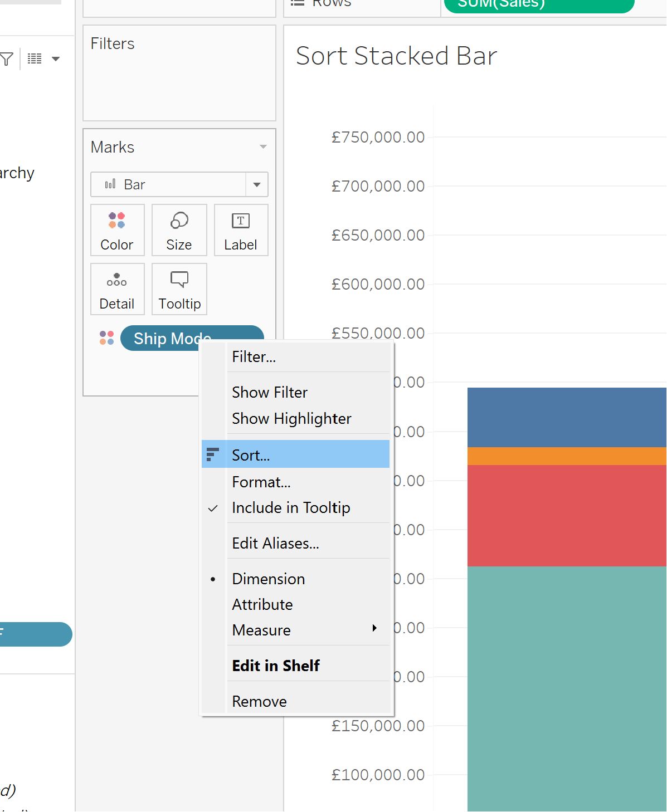
Task: Click Remove to delete the pill
Action: tap(259, 702)
